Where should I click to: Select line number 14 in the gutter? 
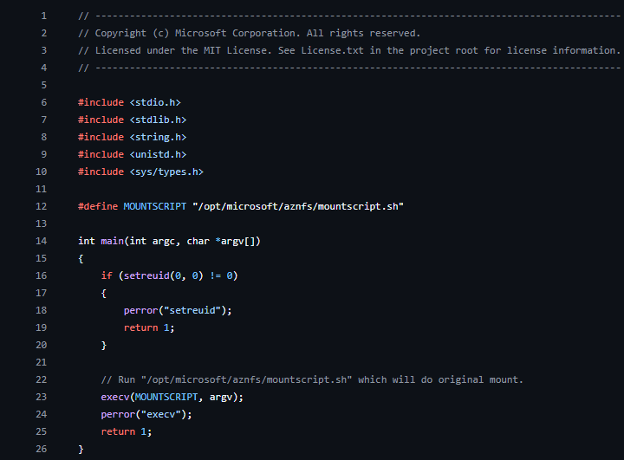pyautogui.click(x=40, y=241)
